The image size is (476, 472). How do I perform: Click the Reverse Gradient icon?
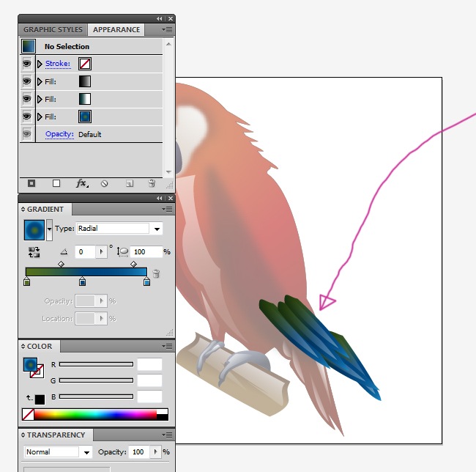click(34, 252)
